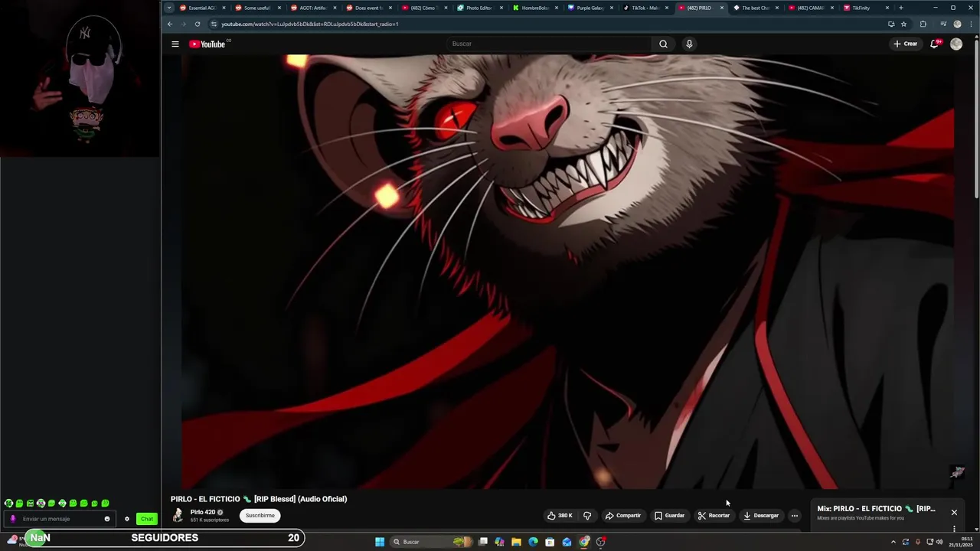Send message with green Chat button
The width and height of the screenshot is (980, 551).
(147, 519)
